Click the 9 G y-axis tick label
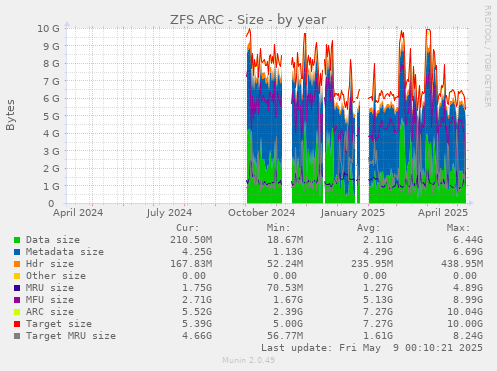Viewport: 497px width, 371px height. tap(51, 46)
